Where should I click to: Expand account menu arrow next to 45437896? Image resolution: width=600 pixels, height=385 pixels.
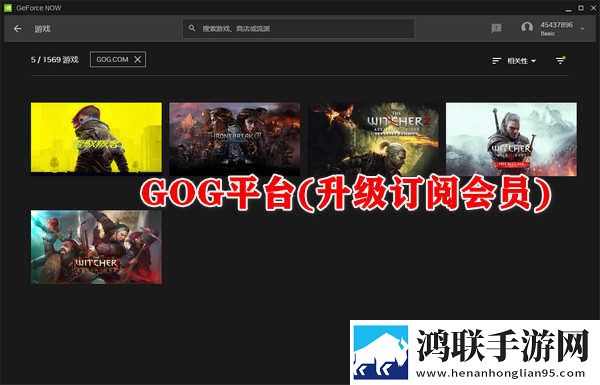tap(582, 29)
